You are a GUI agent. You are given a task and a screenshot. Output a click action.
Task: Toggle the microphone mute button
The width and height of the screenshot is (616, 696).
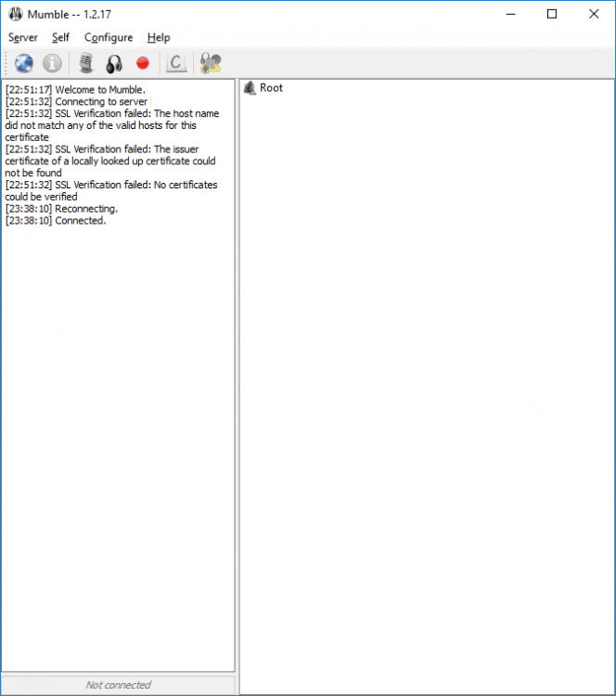coord(86,63)
